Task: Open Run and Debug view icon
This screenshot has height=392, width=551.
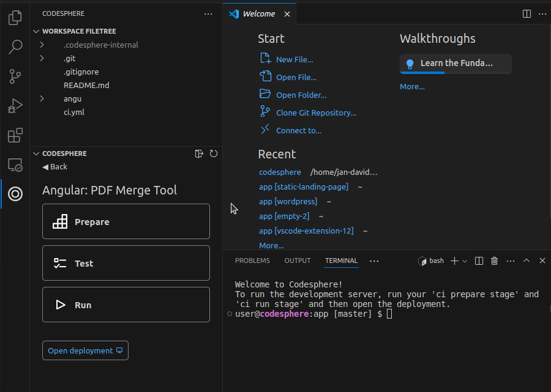Action: click(15, 106)
